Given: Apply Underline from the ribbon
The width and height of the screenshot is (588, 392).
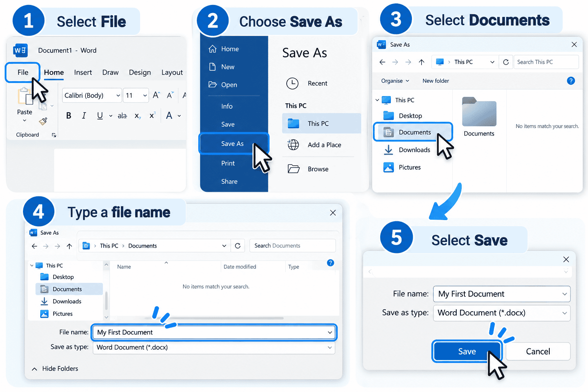Looking at the screenshot, I should coord(100,116).
